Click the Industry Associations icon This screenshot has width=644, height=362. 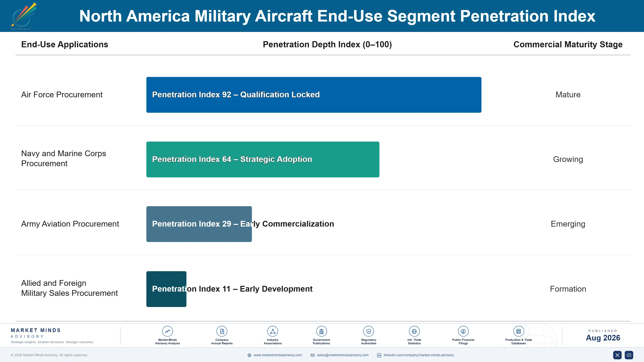[273, 331]
